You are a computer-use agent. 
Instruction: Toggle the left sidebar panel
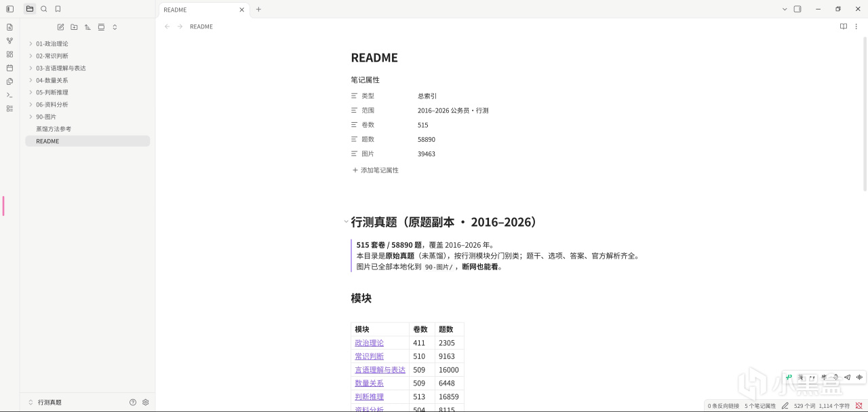point(9,9)
